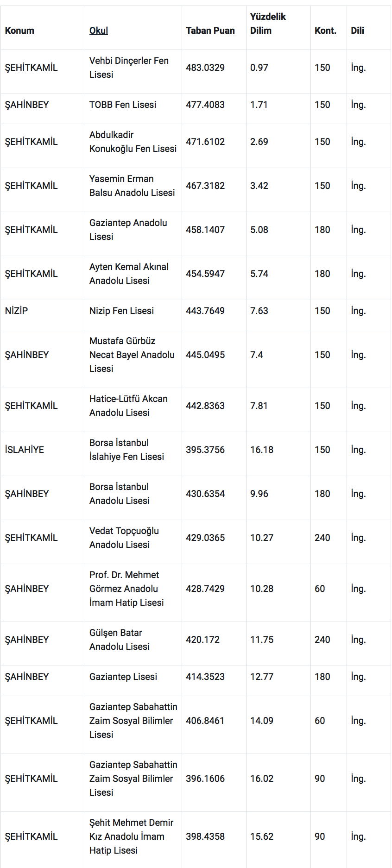Viewport: 392px width, 868px height.
Task: Click the Dili column header
Action: pyautogui.click(x=357, y=31)
